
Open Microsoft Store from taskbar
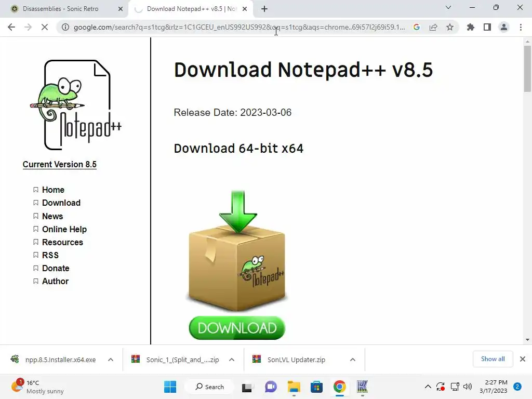click(x=316, y=387)
